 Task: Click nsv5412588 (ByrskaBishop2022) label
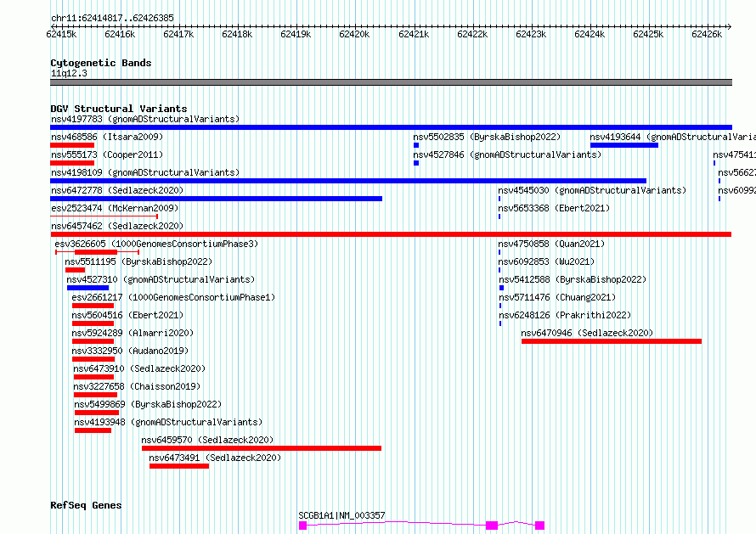(x=573, y=279)
